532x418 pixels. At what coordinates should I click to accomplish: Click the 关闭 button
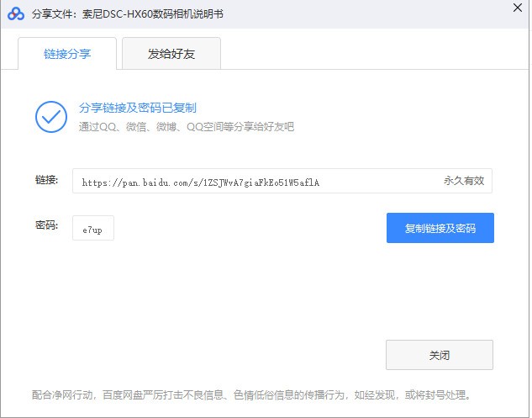pyautogui.click(x=439, y=355)
